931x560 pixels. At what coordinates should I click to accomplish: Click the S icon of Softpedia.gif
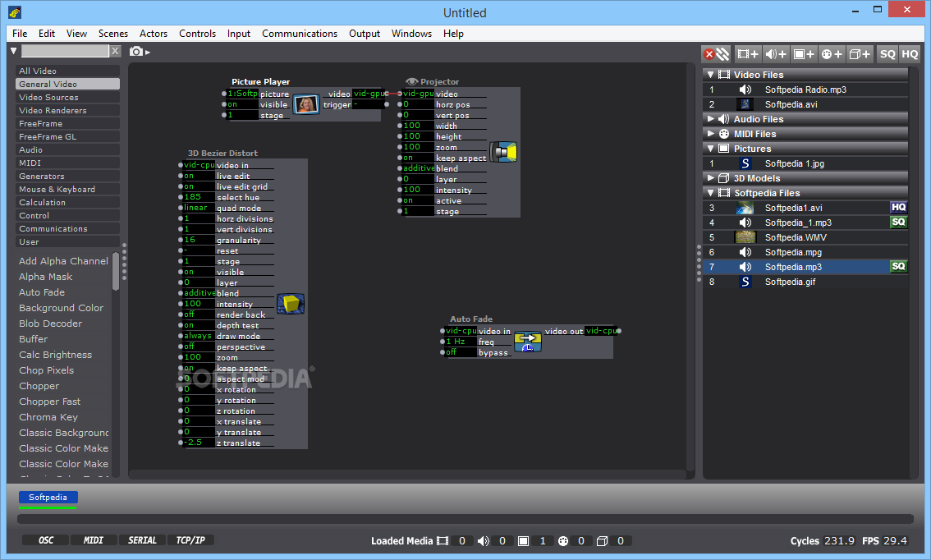click(745, 282)
